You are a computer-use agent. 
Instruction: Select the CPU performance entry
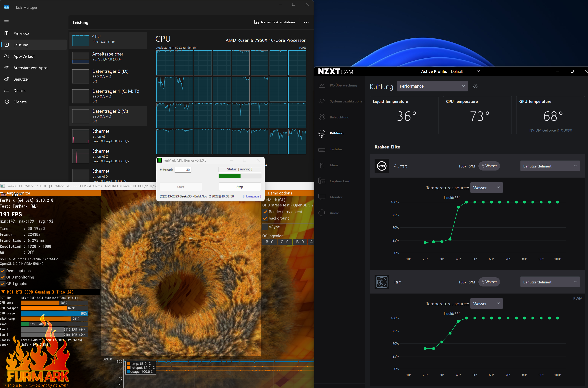[x=108, y=40]
